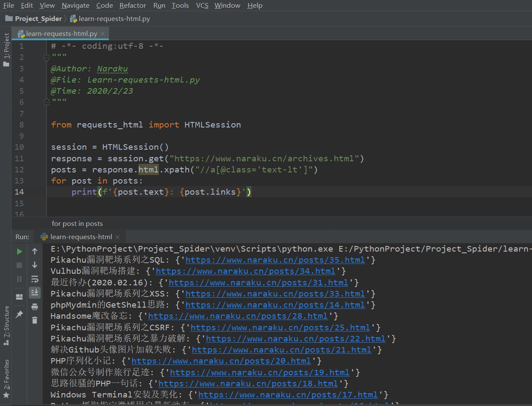This screenshot has height=406, width=532.
Task: Open the posts/28.html link
Action: click(238, 316)
